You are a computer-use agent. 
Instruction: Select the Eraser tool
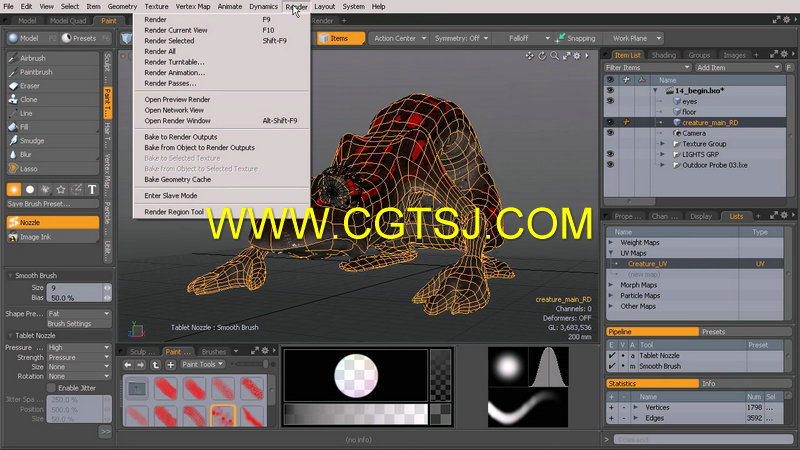(53, 86)
